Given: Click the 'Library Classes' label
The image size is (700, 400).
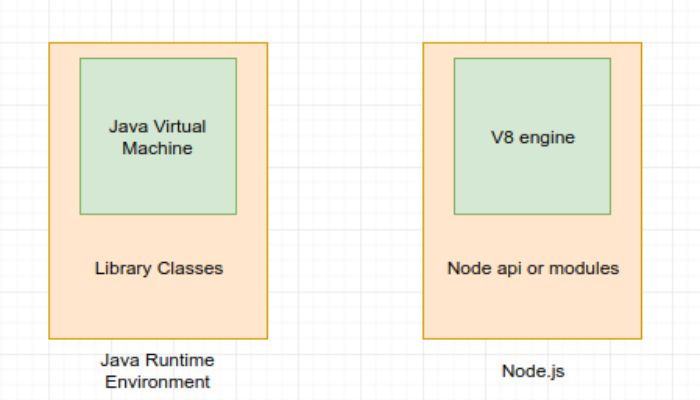Looking at the screenshot, I should point(159,268).
